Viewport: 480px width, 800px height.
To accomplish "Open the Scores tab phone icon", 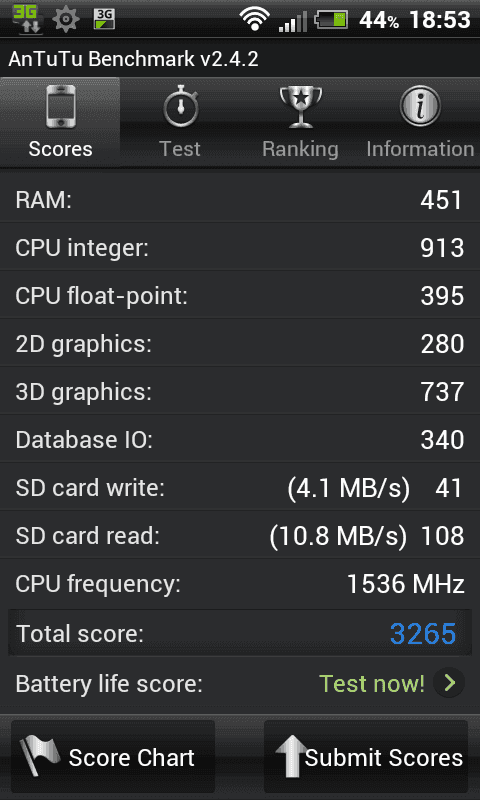I will [60, 106].
